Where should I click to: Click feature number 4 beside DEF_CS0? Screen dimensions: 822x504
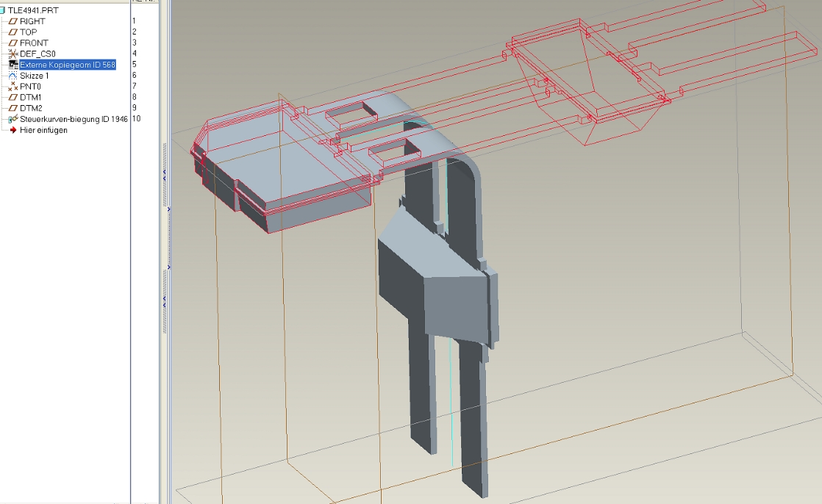coord(135,54)
